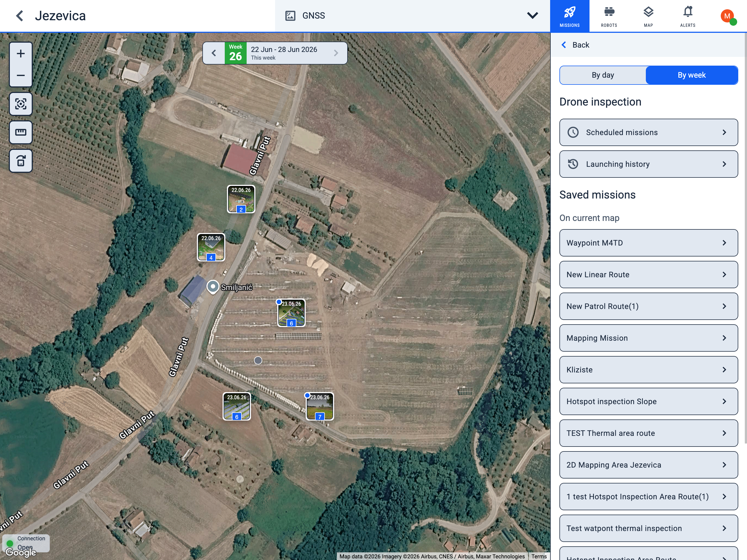This screenshot has height=560, width=747.
Task: Open the GNSS layer dropdown
Action: point(412,16)
